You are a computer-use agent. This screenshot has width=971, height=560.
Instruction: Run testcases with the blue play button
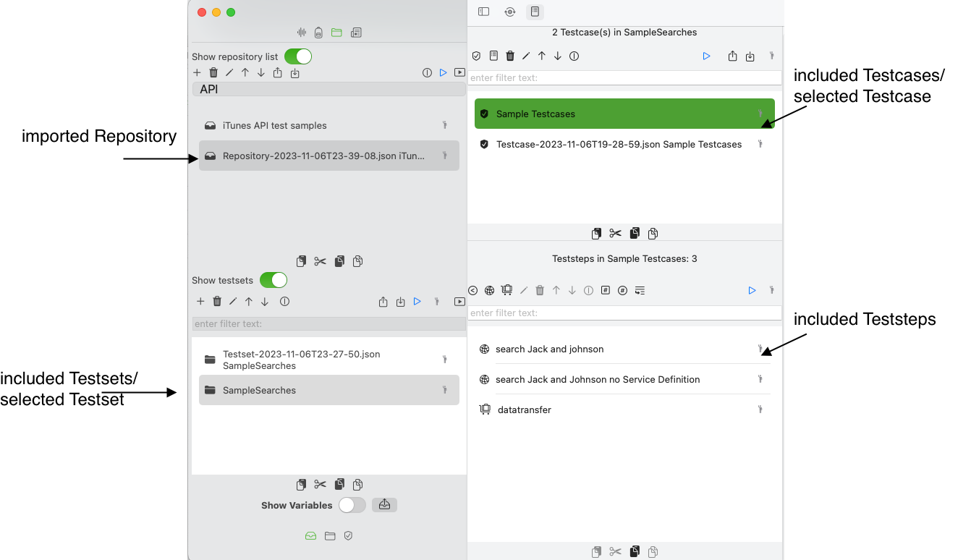(x=706, y=56)
